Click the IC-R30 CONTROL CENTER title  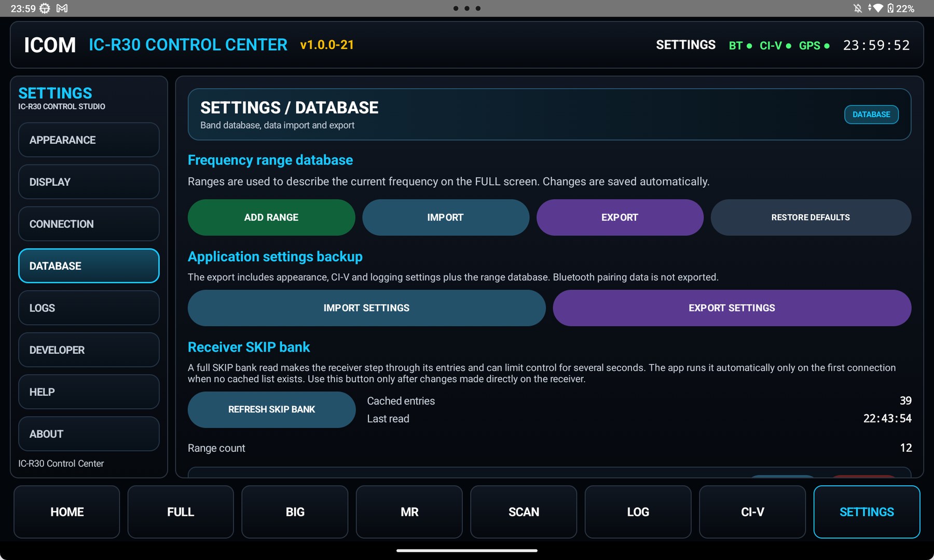point(188,45)
